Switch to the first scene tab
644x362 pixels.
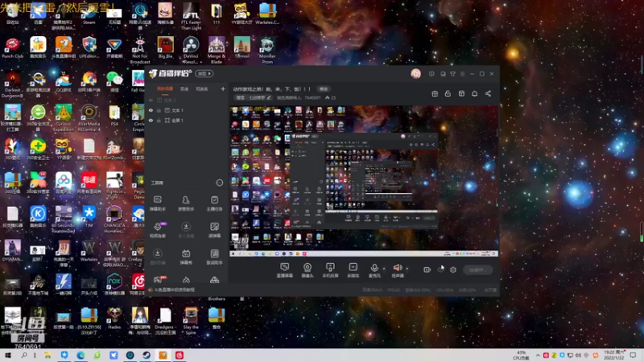pos(165,88)
